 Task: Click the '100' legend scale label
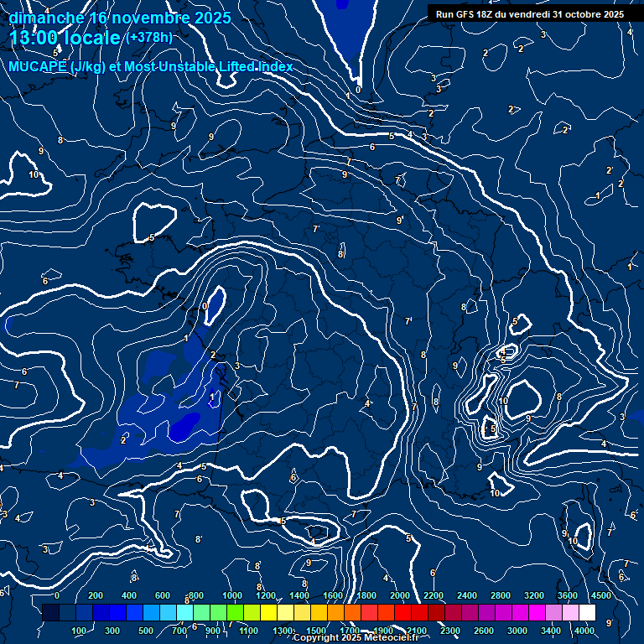click(79, 631)
